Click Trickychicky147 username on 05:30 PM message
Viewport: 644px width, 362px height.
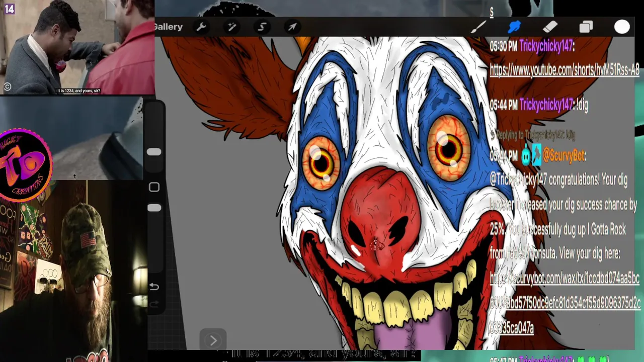coord(546,46)
